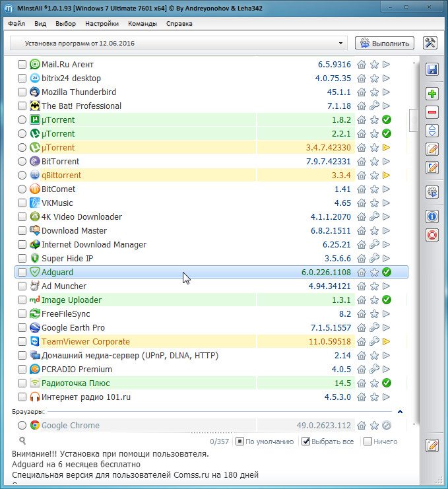Viewport: 448px width, 489px height.
Task: Click the edit pencil icon beside description
Action: [432, 445]
